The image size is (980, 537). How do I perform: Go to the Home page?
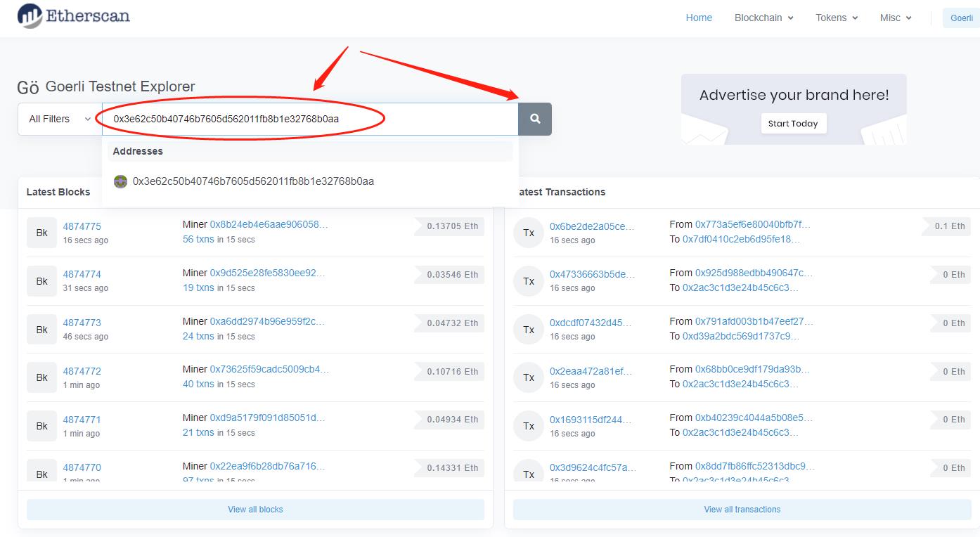coord(699,18)
